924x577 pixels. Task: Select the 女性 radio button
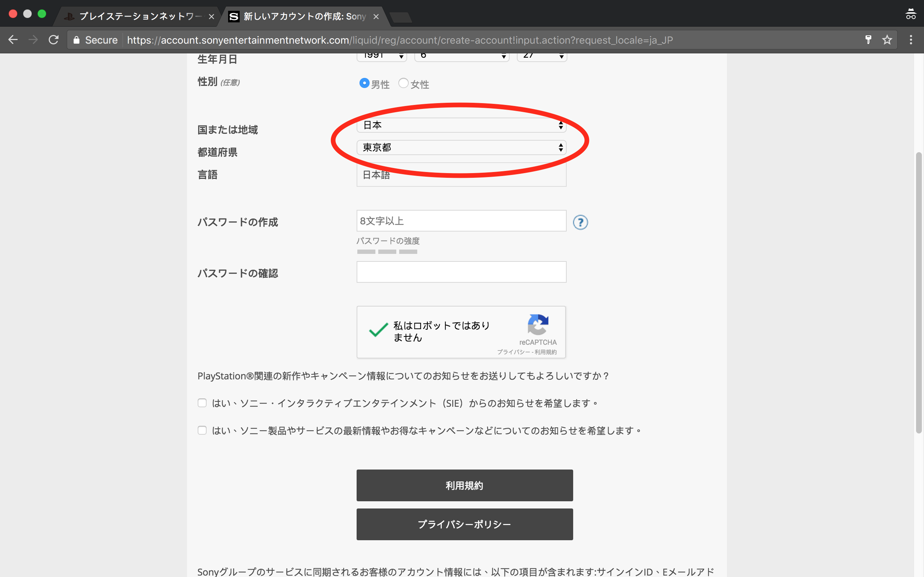pos(403,83)
